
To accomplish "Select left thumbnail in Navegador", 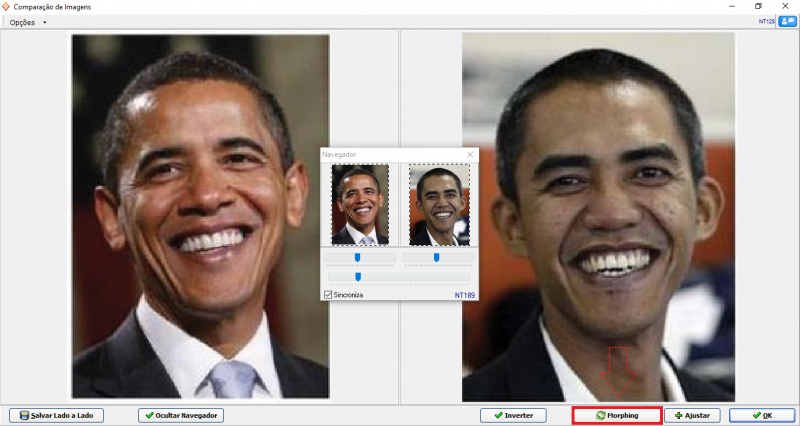I will pos(360,205).
